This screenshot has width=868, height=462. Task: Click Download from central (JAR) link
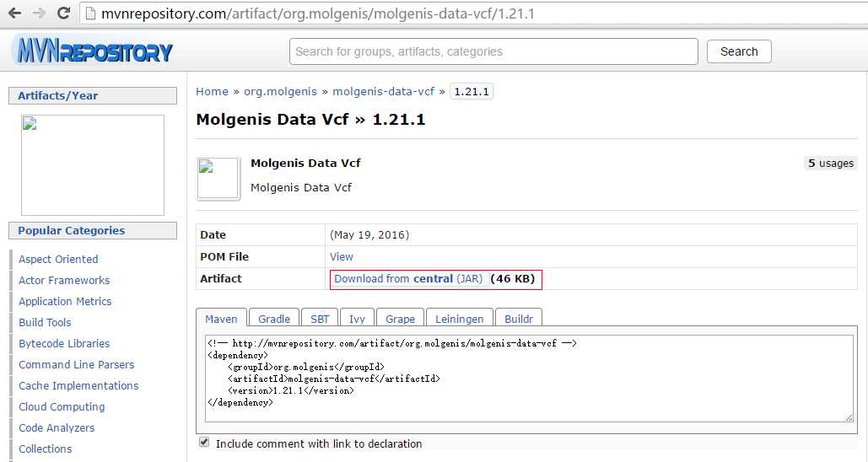click(x=408, y=279)
